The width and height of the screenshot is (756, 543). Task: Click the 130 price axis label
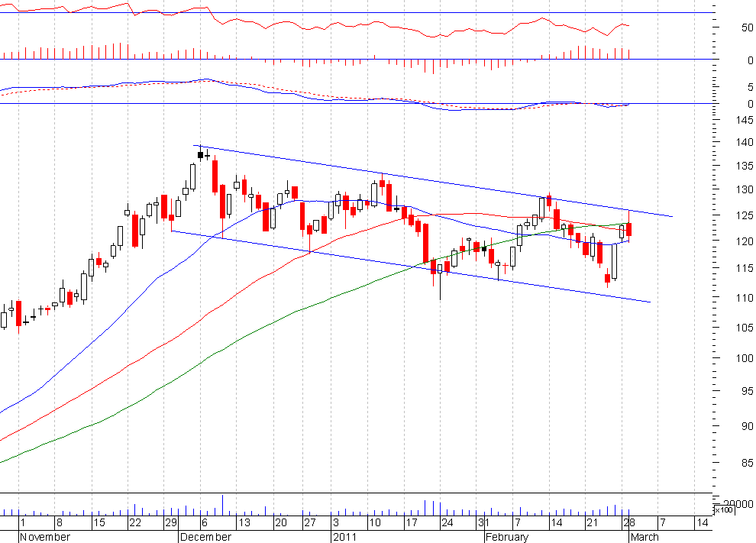click(745, 190)
